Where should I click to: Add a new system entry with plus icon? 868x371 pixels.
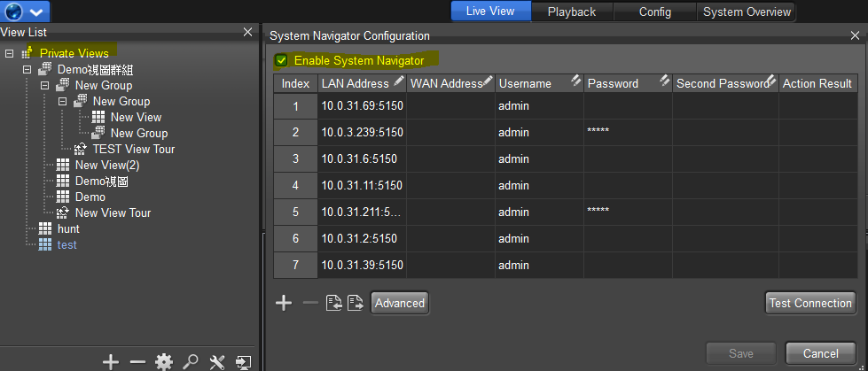pos(284,303)
